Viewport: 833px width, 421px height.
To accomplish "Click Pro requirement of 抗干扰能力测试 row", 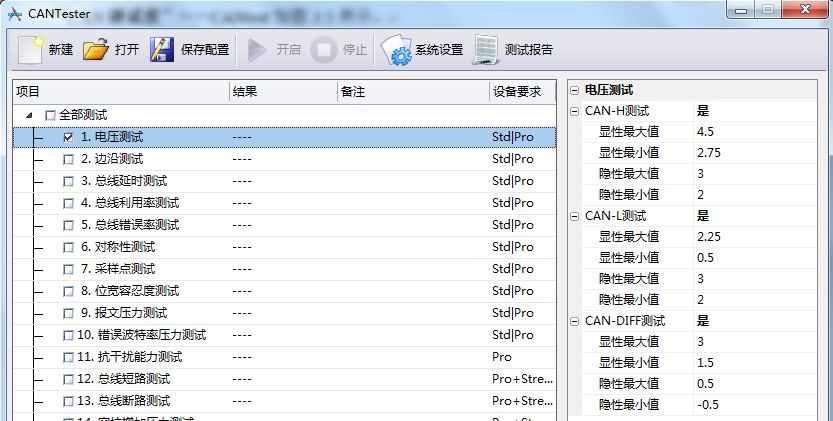I will point(502,357).
